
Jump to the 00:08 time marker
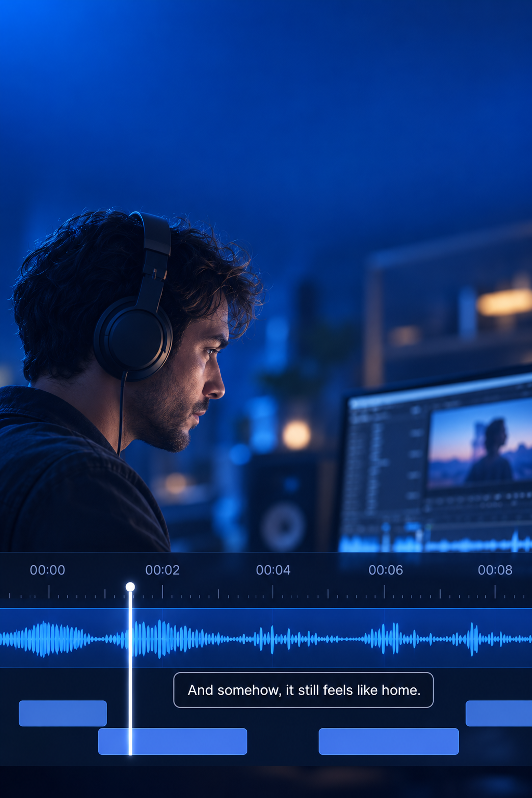[x=495, y=570]
